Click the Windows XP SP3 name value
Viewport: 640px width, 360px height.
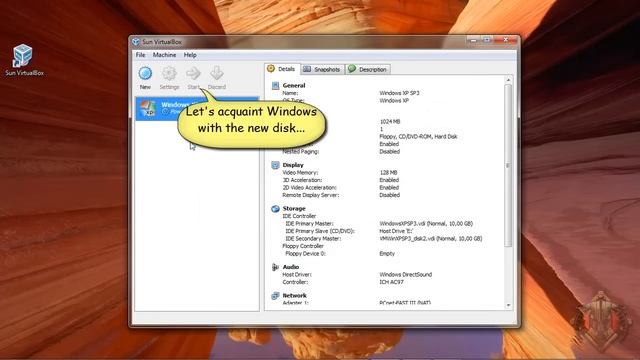pyautogui.click(x=399, y=93)
